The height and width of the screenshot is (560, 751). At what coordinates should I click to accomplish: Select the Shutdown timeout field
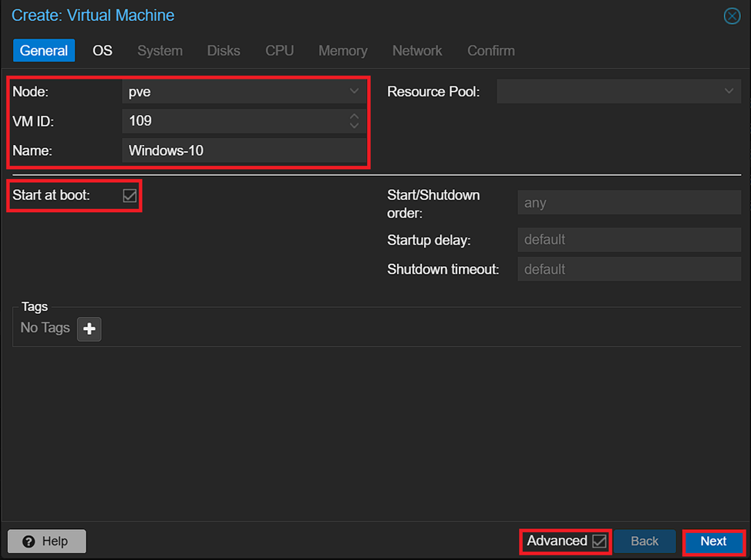[x=629, y=269]
